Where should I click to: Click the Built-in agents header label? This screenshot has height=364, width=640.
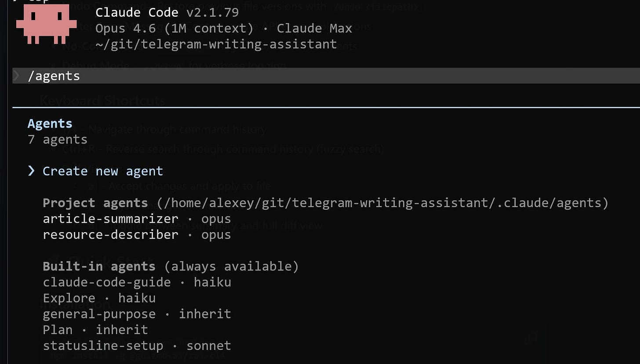[x=99, y=266]
